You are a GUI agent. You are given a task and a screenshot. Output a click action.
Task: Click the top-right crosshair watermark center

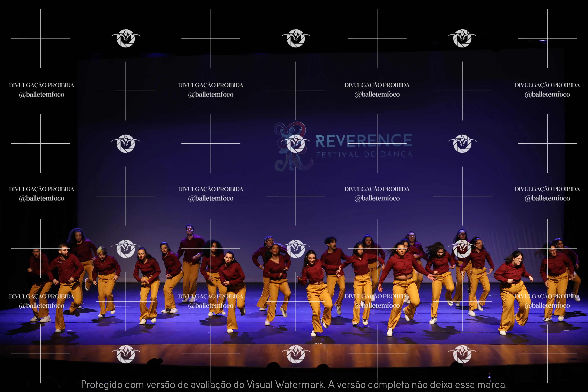[x=547, y=38]
